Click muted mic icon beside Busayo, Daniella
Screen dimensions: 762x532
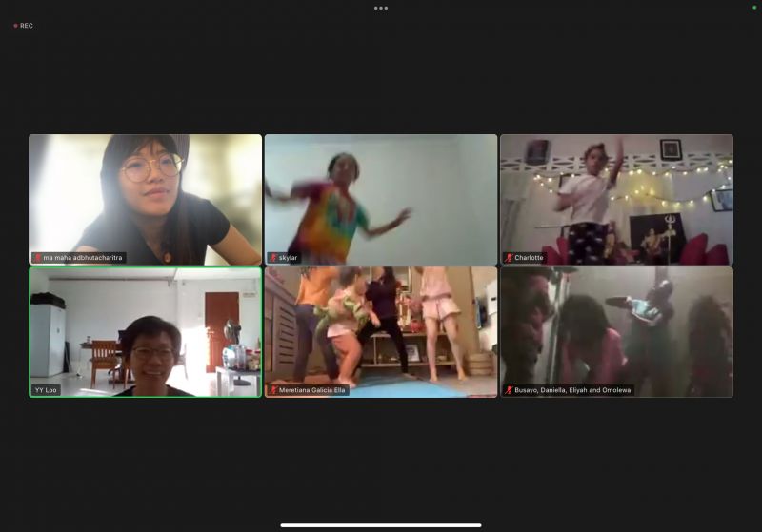509,390
